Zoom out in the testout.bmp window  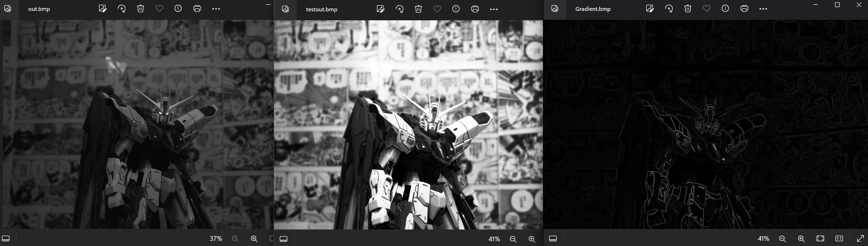click(513, 239)
